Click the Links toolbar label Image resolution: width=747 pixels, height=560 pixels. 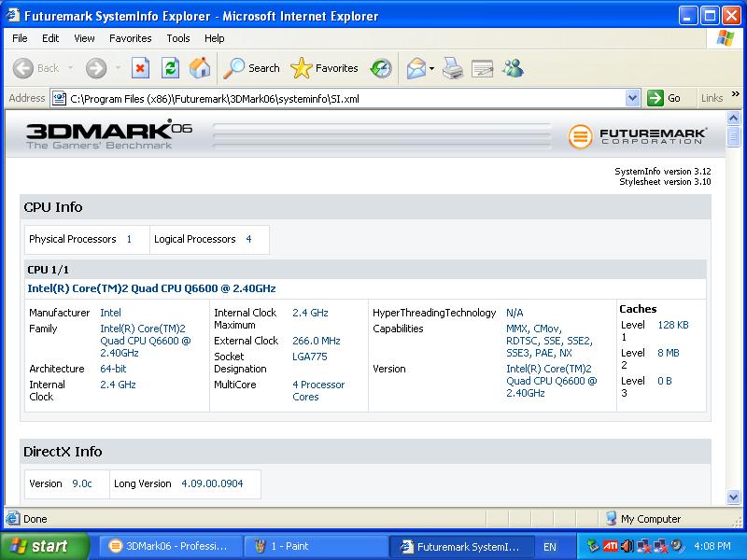[x=712, y=98]
